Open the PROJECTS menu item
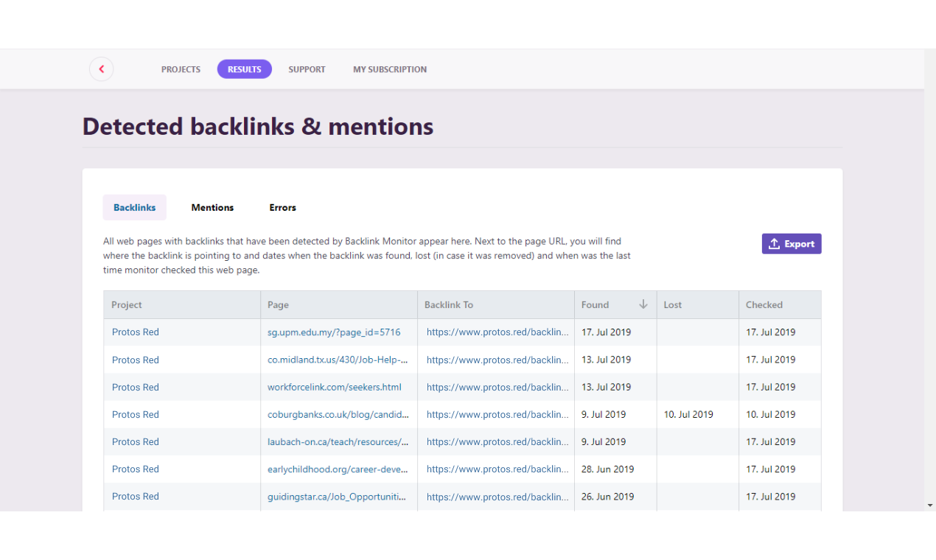Screen dimensions: 936x560 point(181,69)
